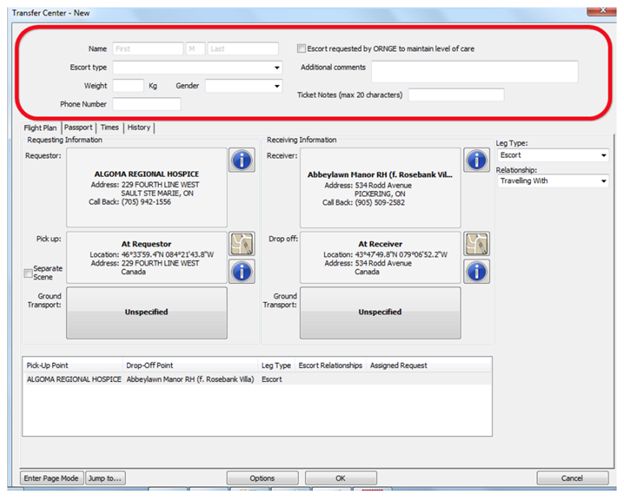Set drop off Ground Transport Unspecified button
Screen dimensions: 624x498
(380, 313)
